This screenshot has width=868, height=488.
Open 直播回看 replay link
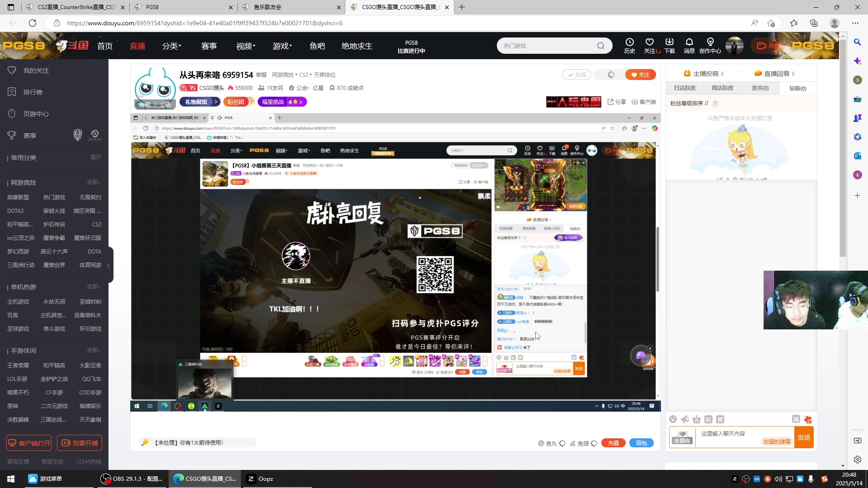(774, 74)
